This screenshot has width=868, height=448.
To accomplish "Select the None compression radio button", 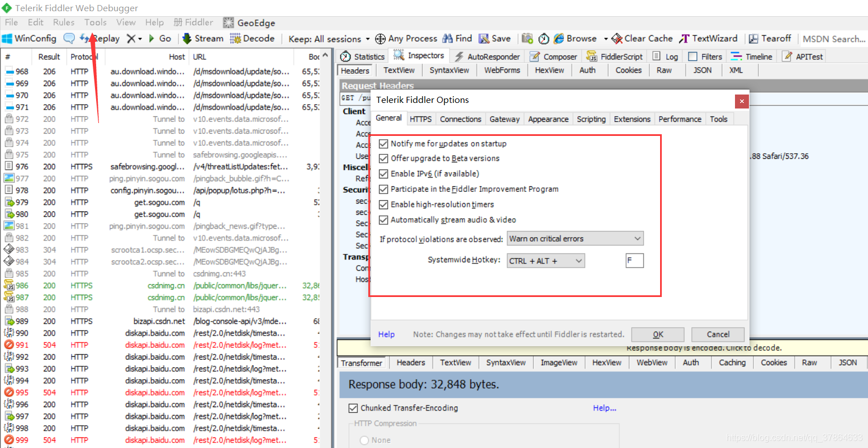I will [365, 441].
